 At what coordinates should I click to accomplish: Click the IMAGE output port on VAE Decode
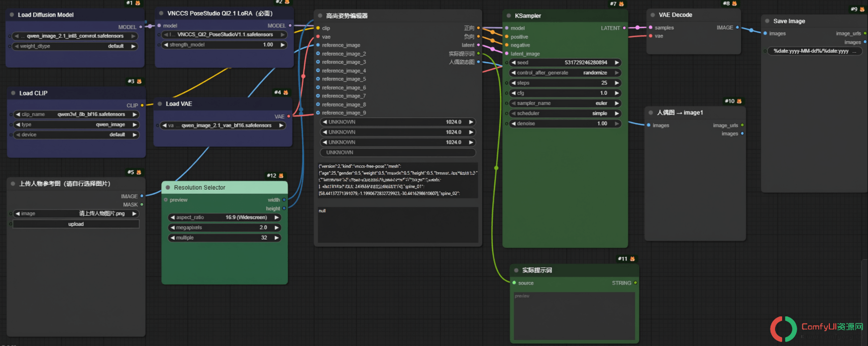737,28
